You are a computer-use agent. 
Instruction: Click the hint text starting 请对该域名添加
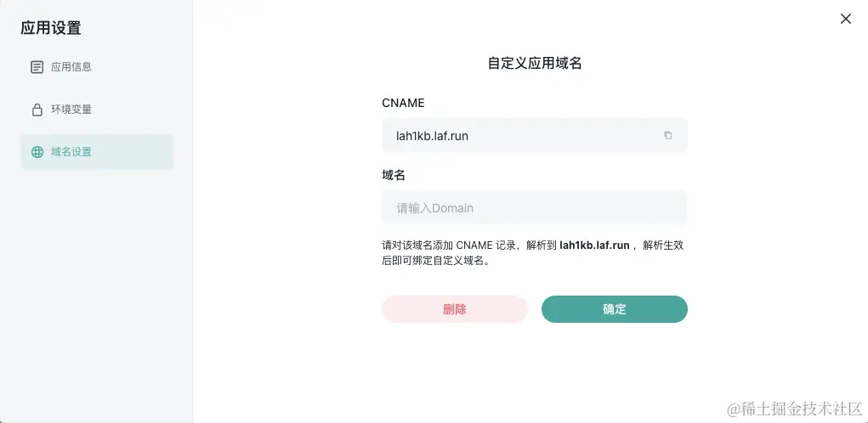[x=533, y=252]
